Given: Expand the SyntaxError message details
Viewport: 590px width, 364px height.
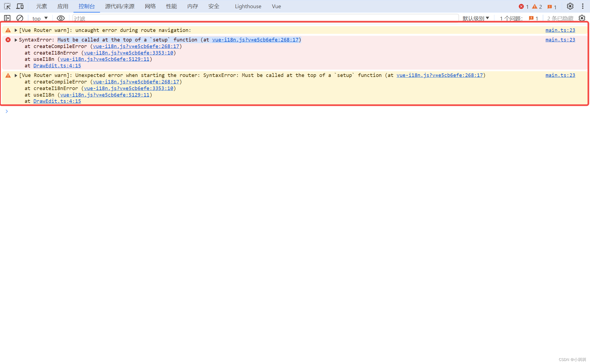Looking at the screenshot, I should point(16,40).
